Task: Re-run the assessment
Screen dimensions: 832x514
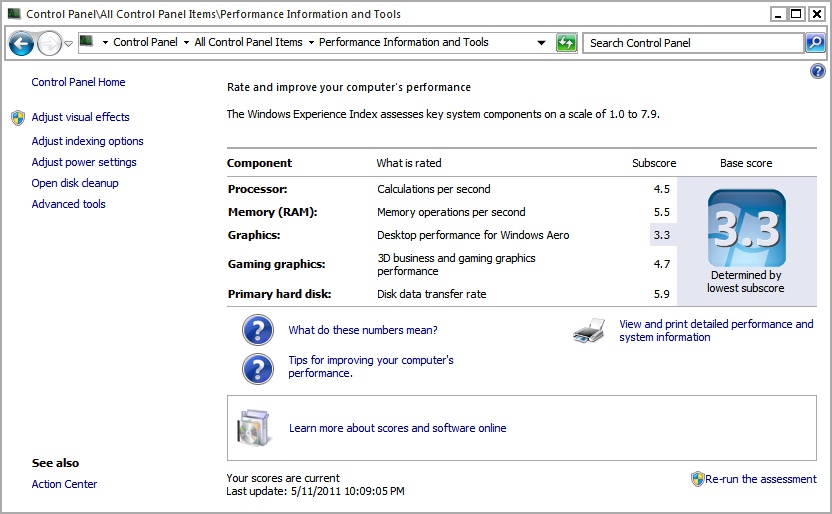Action: point(760,479)
